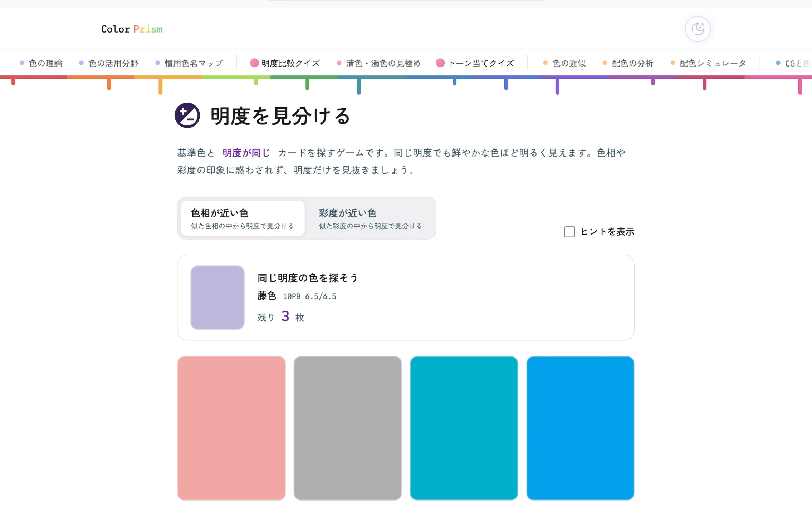Open 清色・濁色の見極め quiz

379,63
